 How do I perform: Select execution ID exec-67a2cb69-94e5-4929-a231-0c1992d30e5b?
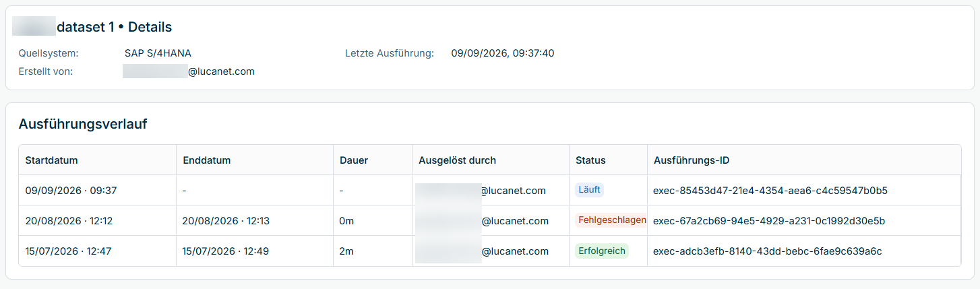(769, 221)
